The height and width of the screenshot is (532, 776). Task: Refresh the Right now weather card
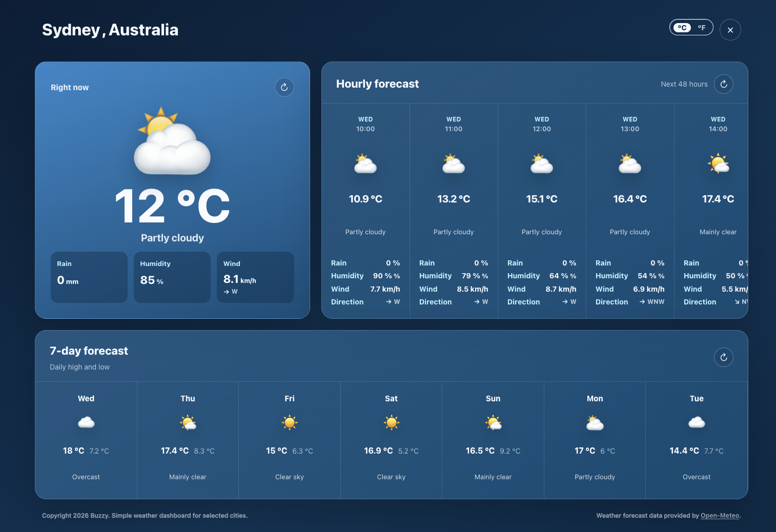(x=284, y=87)
